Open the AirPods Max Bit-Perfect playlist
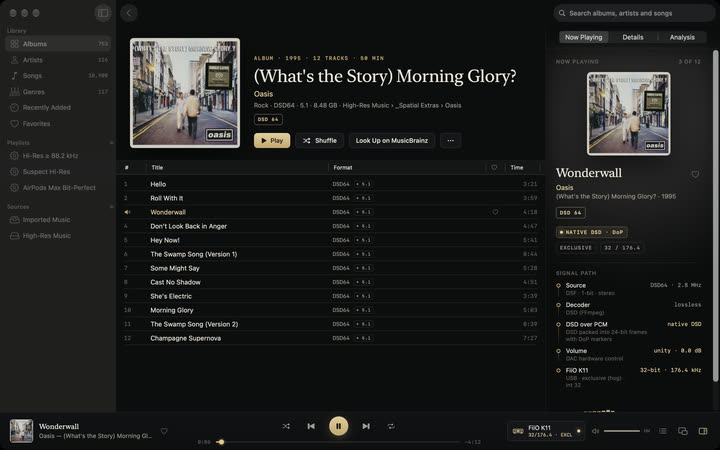This screenshot has height=450, width=720. 58,188
